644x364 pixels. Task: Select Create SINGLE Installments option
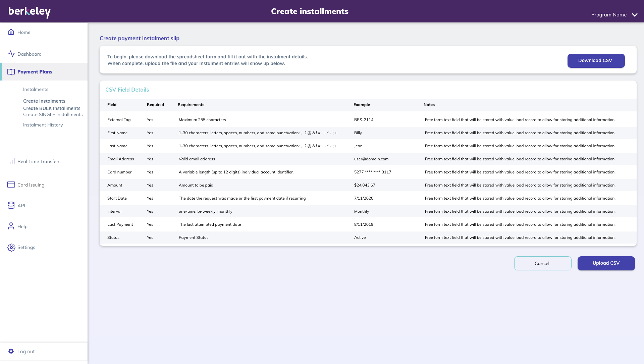tap(53, 114)
